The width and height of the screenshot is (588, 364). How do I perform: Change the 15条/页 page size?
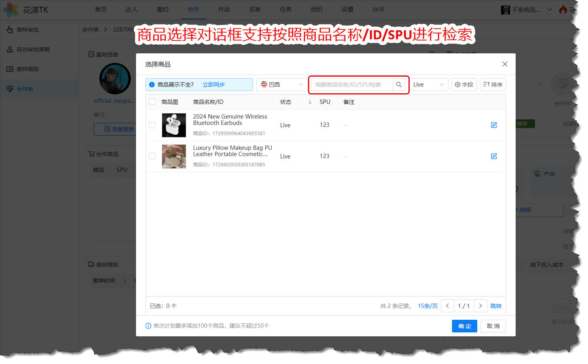pos(427,306)
